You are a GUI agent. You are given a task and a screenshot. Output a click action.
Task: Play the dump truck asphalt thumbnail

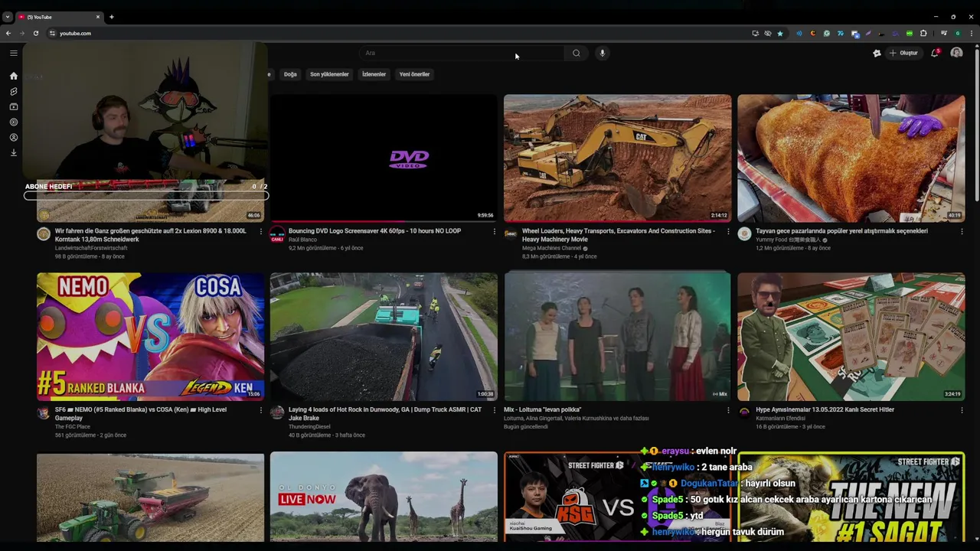(384, 337)
